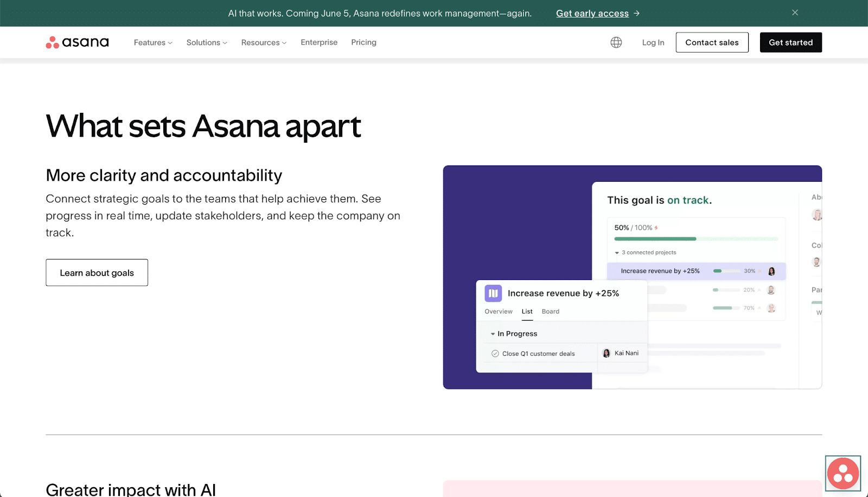
Task: Open the Enterprise page
Action: tap(319, 42)
